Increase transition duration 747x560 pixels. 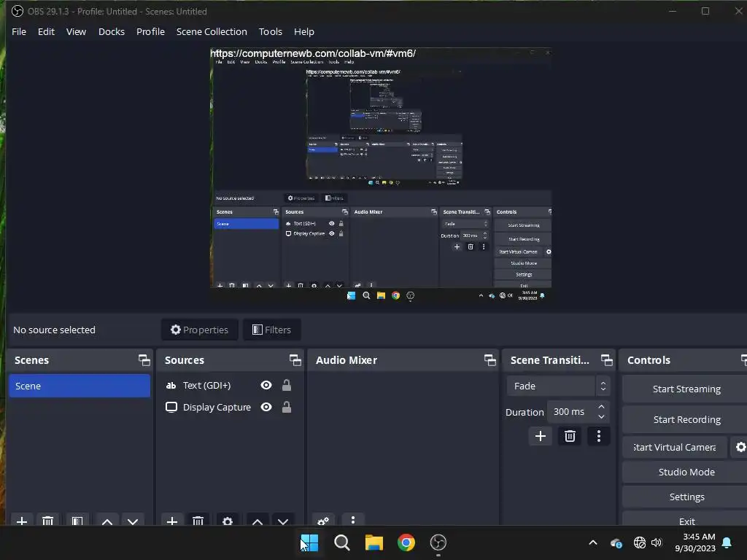[602, 407]
